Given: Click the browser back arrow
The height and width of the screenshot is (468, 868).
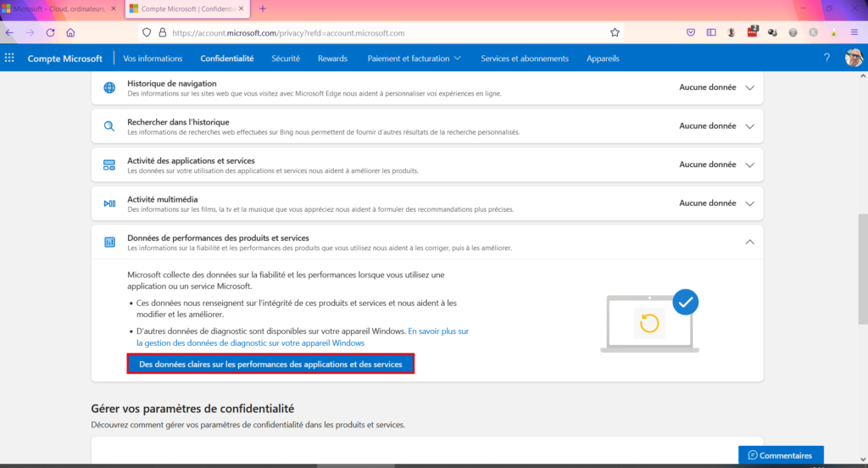Looking at the screenshot, I should coord(9,33).
